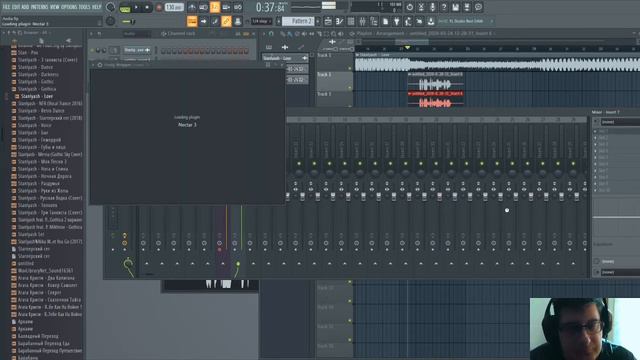Toggle the Pat/Song mode switch
Image resolution: width=640 pixels, height=360 pixels.
(125, 8)
